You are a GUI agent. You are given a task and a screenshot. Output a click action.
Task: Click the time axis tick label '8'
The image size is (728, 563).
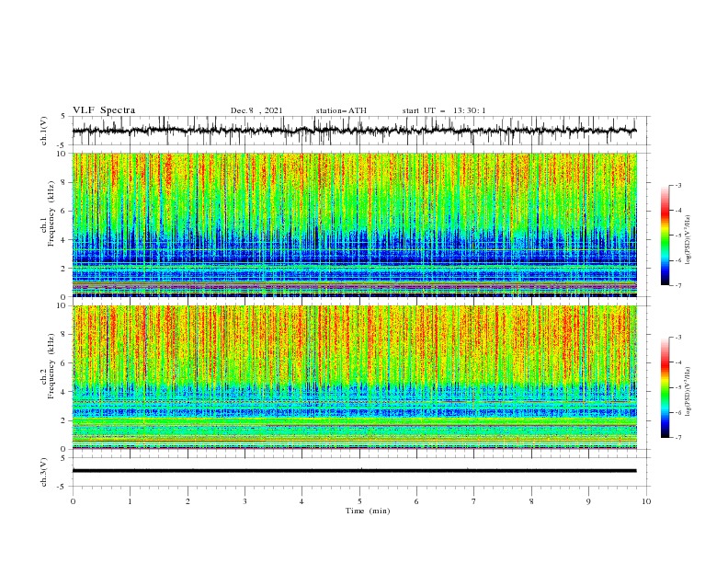pyautogui.click(x=531, y=501)
